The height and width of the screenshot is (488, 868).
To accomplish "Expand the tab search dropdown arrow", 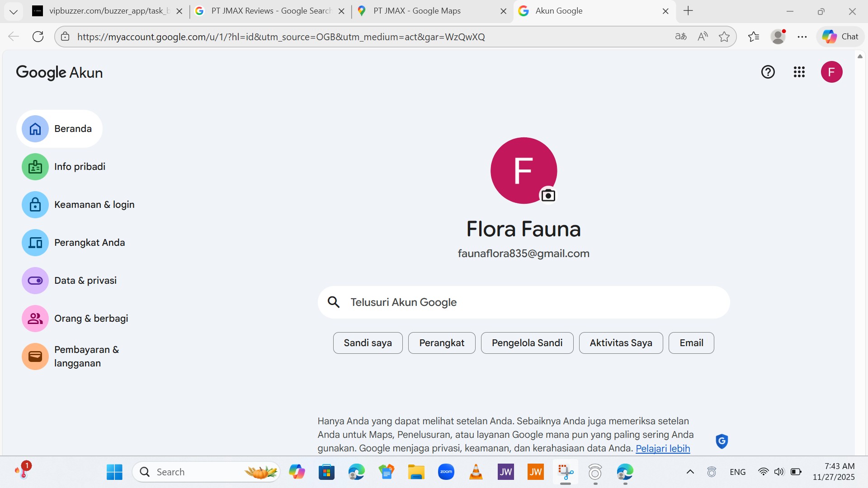I will click(14, 11).
